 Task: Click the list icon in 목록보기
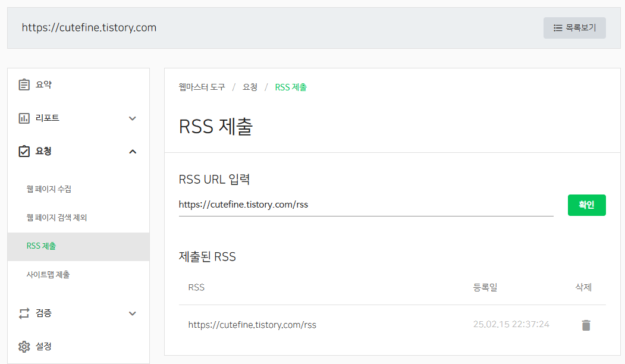pos(558,28)
